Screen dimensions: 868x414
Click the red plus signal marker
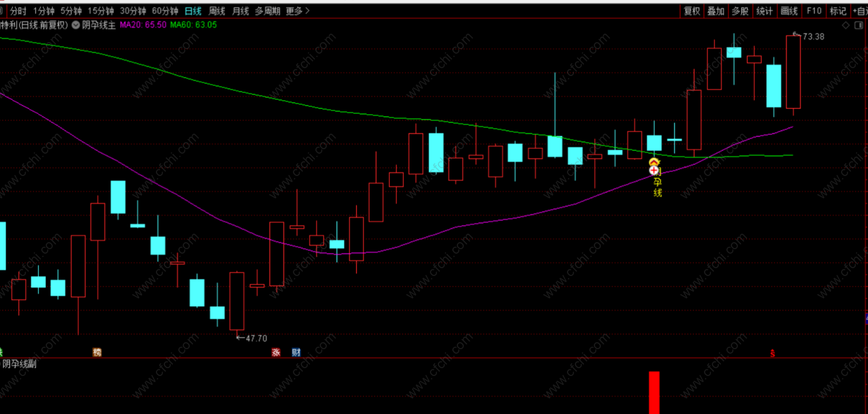(x=654, y=170)
